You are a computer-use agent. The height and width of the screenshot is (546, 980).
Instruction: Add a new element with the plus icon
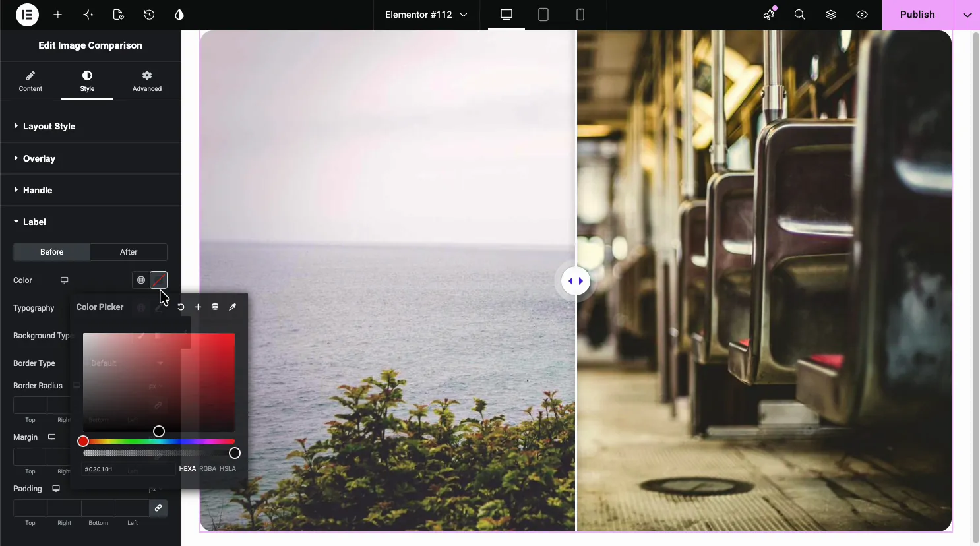coord(58,15)
